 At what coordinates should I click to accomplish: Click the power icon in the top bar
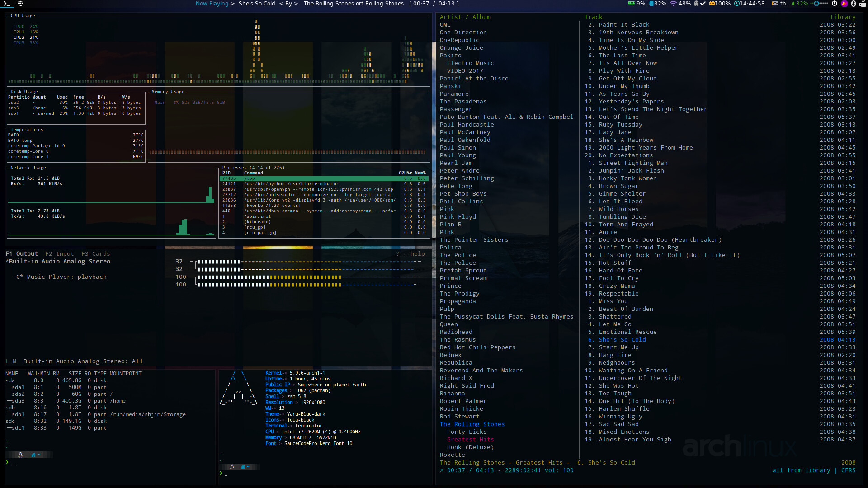pos(835,4)
